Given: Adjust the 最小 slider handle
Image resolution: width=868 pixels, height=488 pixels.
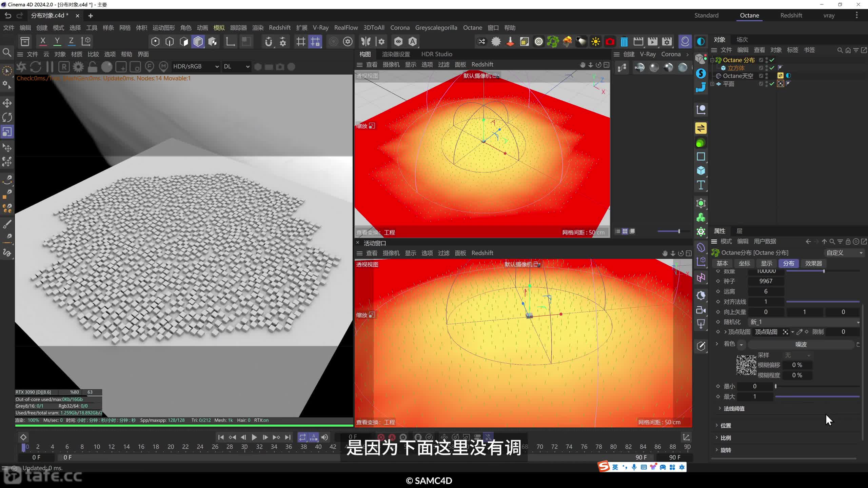Looking at the screenshot, I should (x=775, y=386).
